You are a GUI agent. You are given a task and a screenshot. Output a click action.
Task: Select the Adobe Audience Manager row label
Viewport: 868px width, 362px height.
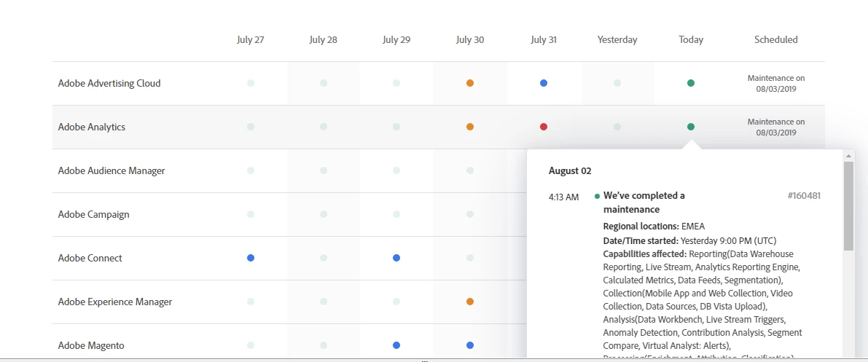click(x=112, y=171)
